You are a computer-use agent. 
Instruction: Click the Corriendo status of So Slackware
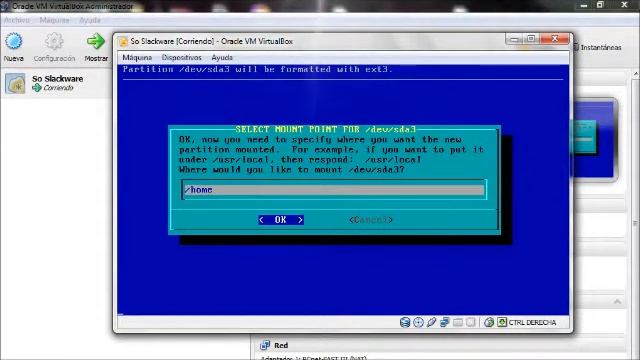coord(58,88)
